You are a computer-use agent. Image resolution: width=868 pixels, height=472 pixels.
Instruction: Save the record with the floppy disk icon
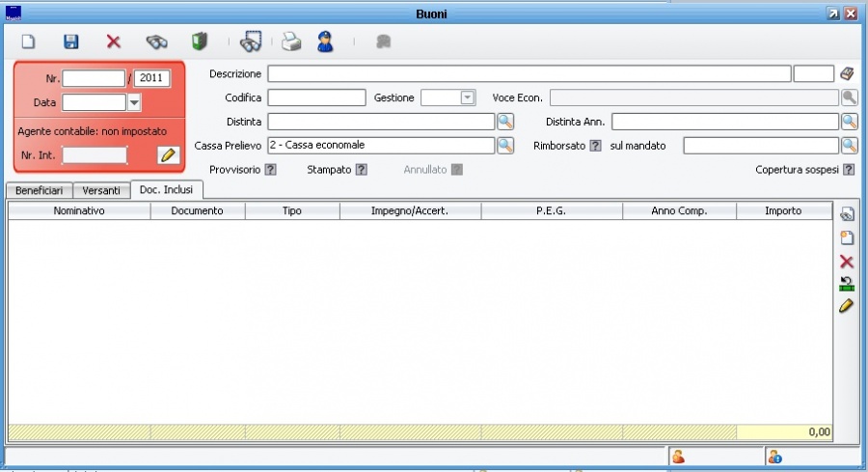pos(71,42)
